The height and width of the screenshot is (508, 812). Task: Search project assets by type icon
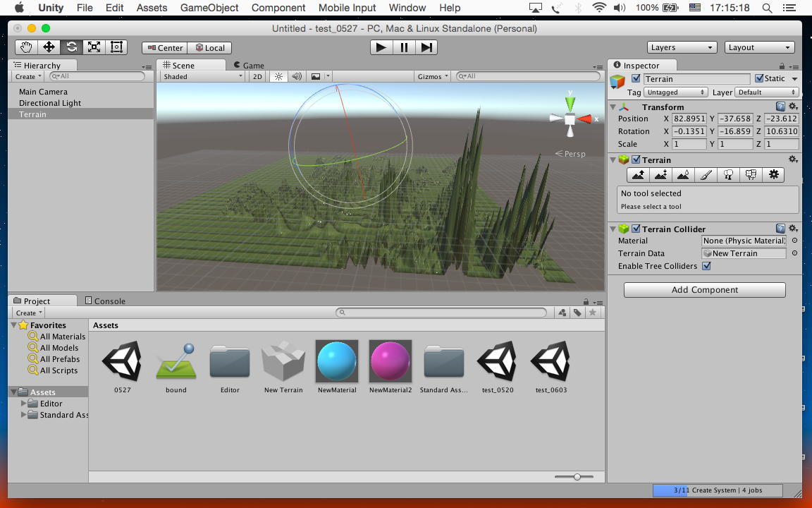[562, 313]
